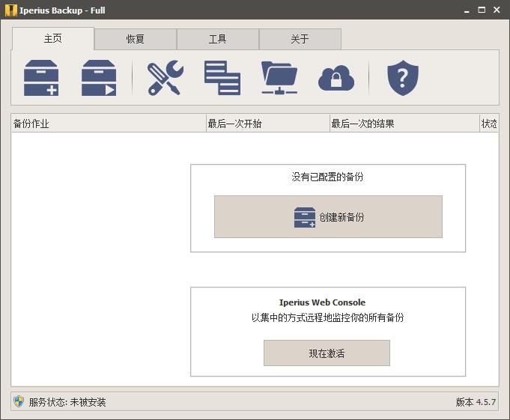Open general settings wrench and screwdriver icon

coord(166,78)
